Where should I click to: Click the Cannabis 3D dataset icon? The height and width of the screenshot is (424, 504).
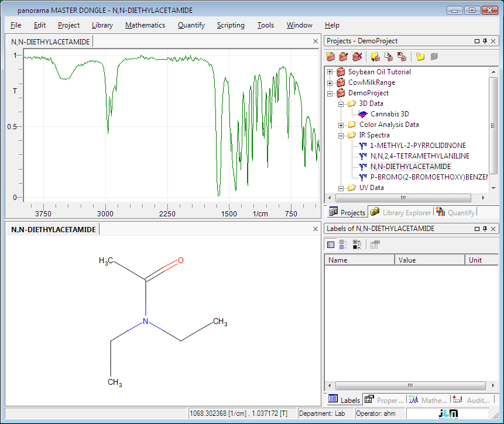pyautogui.click(x=363, y=114)
